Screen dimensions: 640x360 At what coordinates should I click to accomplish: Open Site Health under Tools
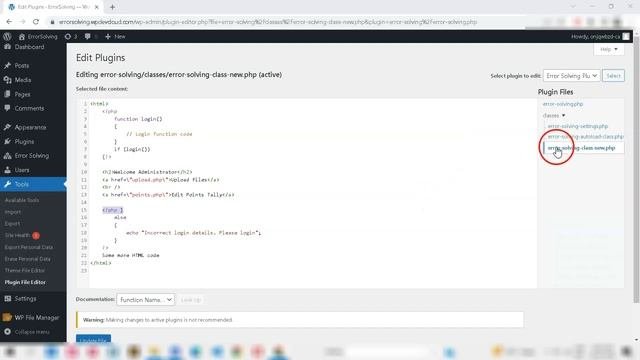coord(17,235)
